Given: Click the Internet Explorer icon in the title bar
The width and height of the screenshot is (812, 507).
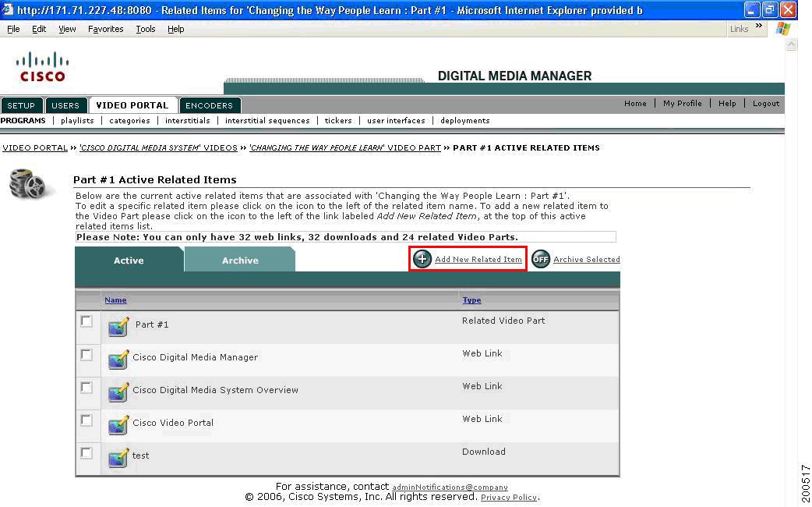Looking at the screenshot, I should tap(7, 9).
